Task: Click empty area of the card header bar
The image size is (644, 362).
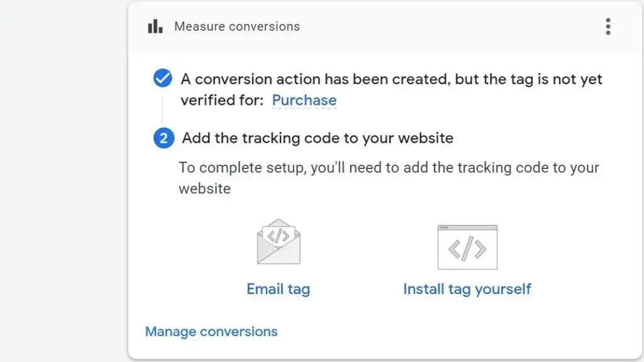Action: point(440,26)
